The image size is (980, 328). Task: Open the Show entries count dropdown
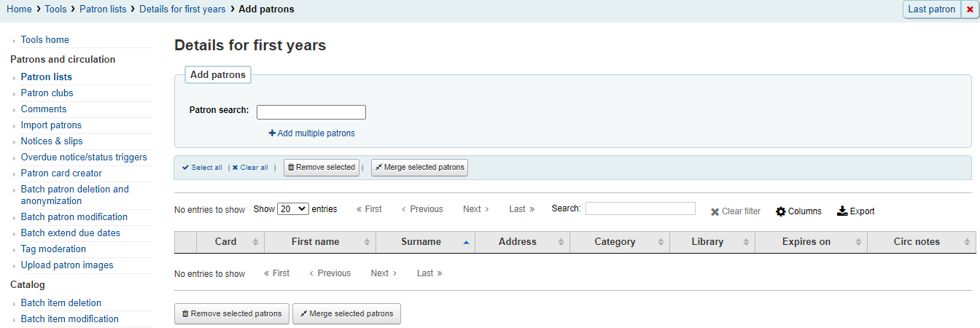coord(293,208)
